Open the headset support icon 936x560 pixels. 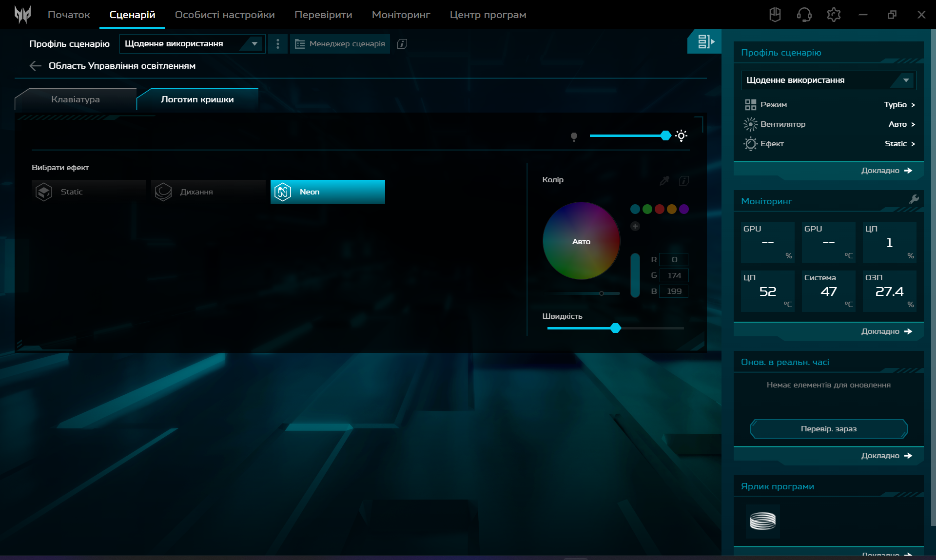[x=804, y=15]
